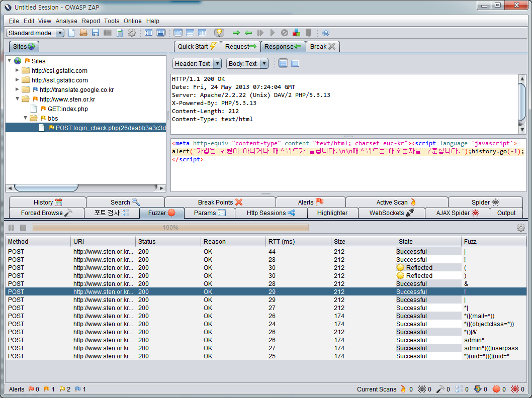Switch to the Break tab

coord(323,46)
